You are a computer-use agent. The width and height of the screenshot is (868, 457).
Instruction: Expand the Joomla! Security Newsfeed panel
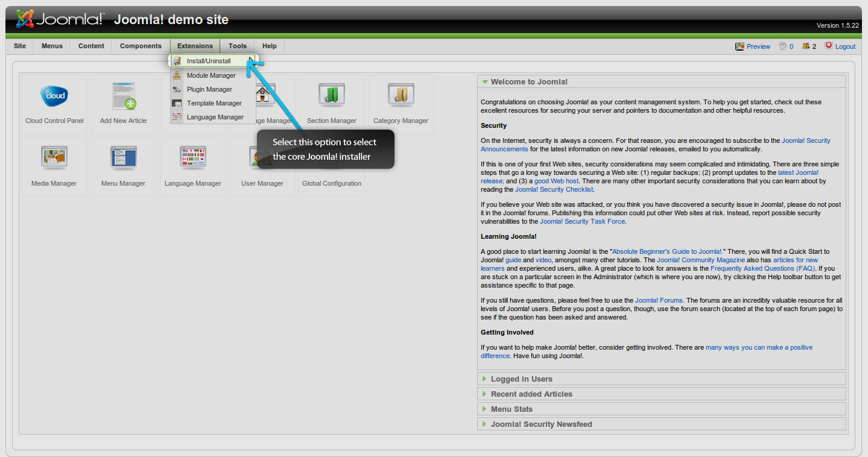(662, 424)
